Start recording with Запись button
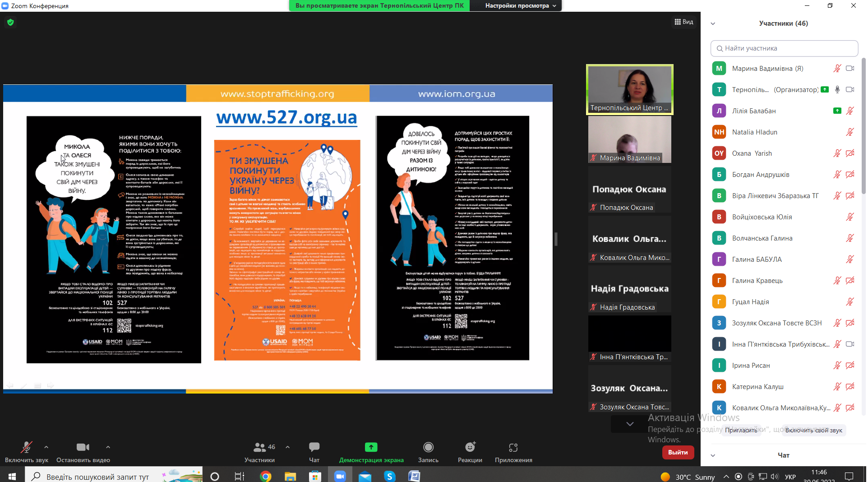The height and width of the screenshot is (482, 868). [428, 452]
